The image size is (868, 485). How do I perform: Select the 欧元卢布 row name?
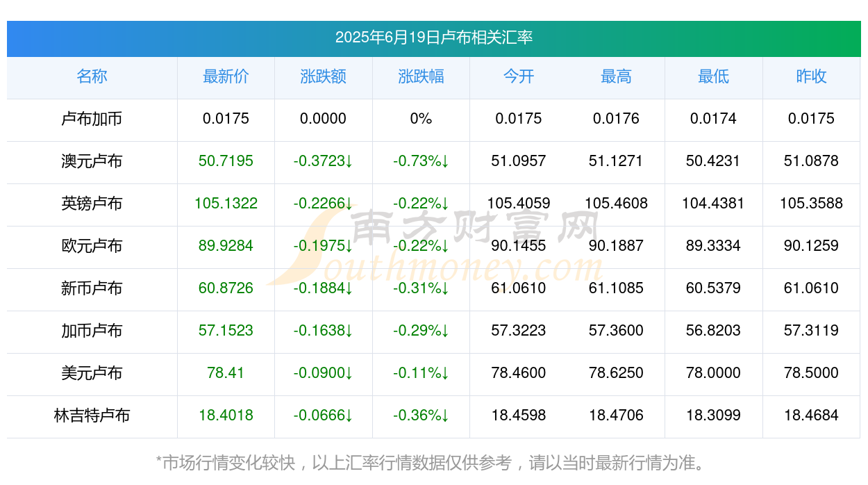click(x=92, y=246)
